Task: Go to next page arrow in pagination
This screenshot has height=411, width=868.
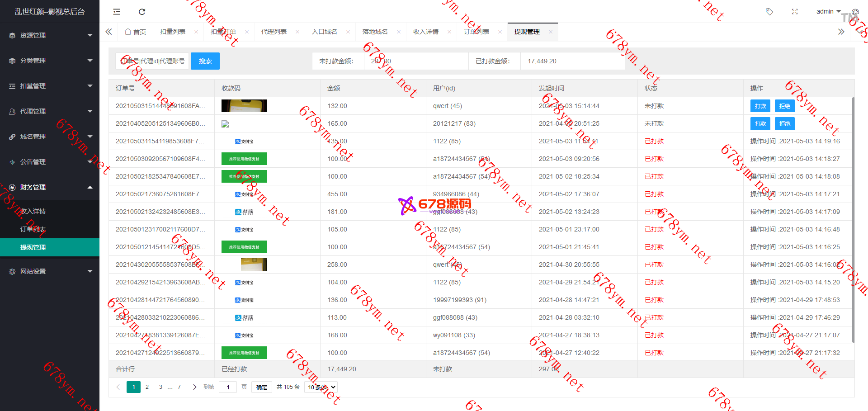Action: pos(194,387)
